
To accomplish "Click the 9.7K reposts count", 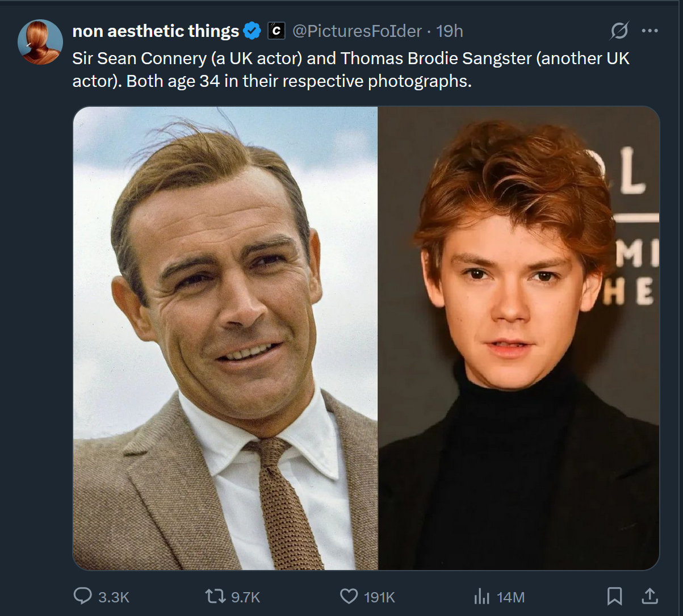I will coord(245,597).
